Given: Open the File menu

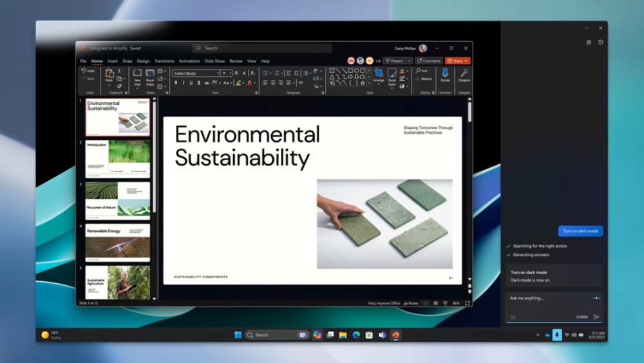Looking at the screenshot, I should click(x=83, y=61).
